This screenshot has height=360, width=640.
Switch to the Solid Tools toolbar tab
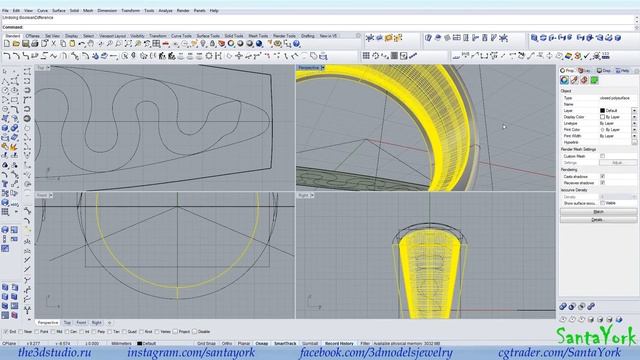pyautogui.click(x=234, y=36)
